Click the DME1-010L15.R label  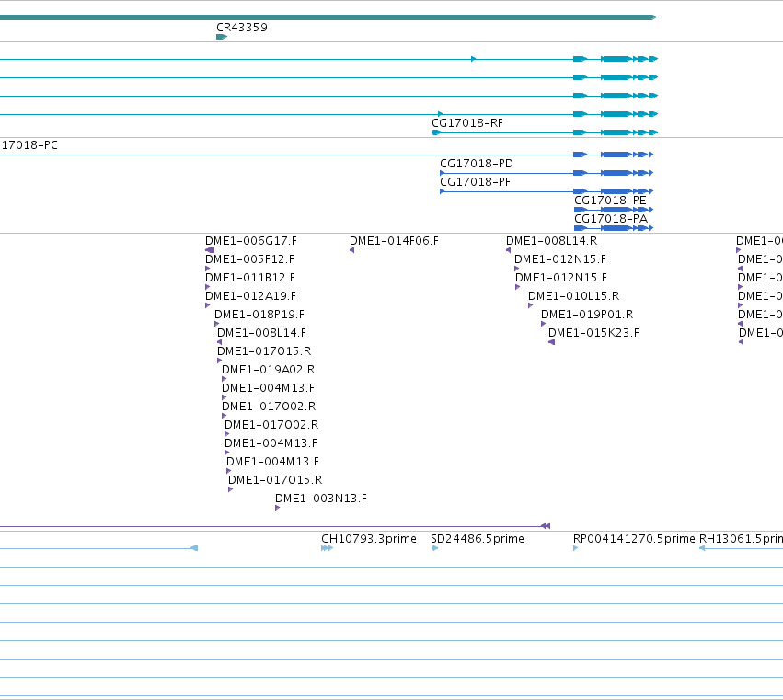pyautogui.click(x=574, y=296)
